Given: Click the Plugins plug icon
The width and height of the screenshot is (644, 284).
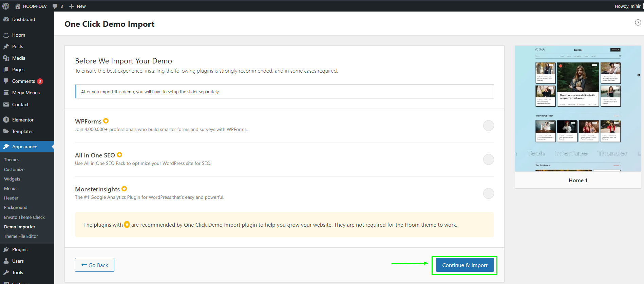Looking at the screenshot, I should click(x=6, y=249).
